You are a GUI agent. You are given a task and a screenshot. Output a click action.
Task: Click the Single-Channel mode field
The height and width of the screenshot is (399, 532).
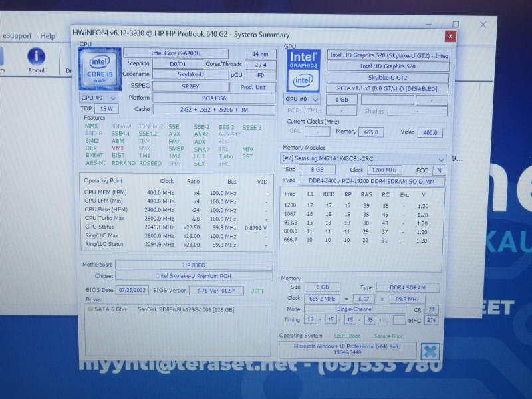[x=355, y=309]
